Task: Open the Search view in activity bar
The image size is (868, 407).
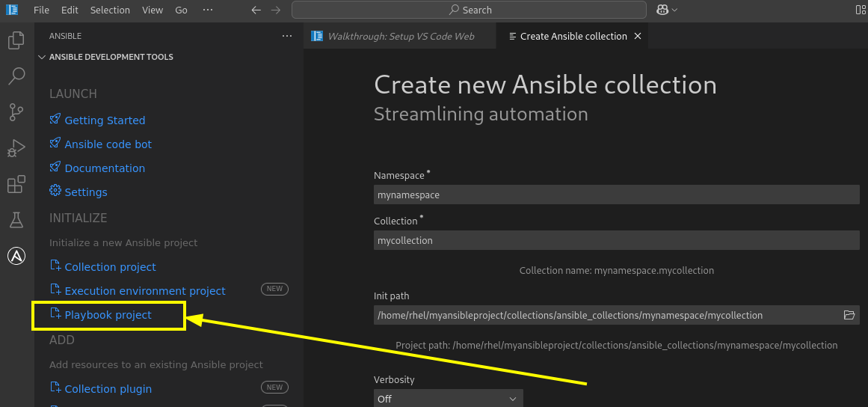Action: pos(16,76)
